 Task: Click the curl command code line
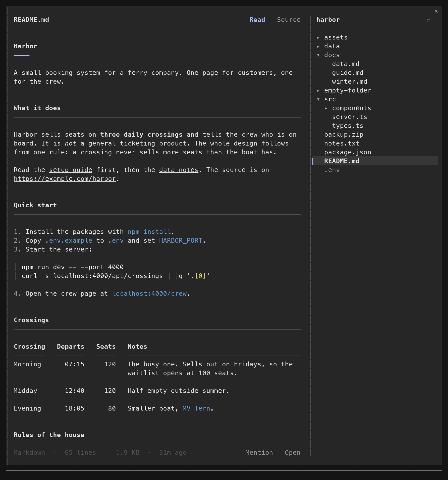tap(116, 276)
